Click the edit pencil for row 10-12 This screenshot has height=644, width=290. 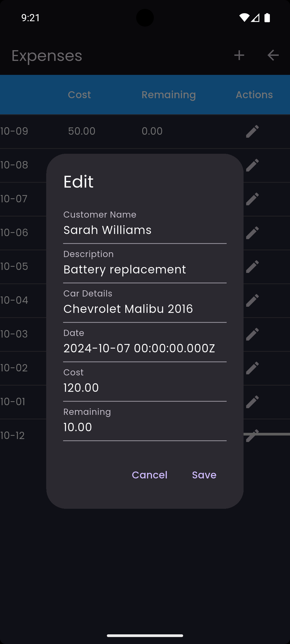pyautogui.click(x=252, y=435)
